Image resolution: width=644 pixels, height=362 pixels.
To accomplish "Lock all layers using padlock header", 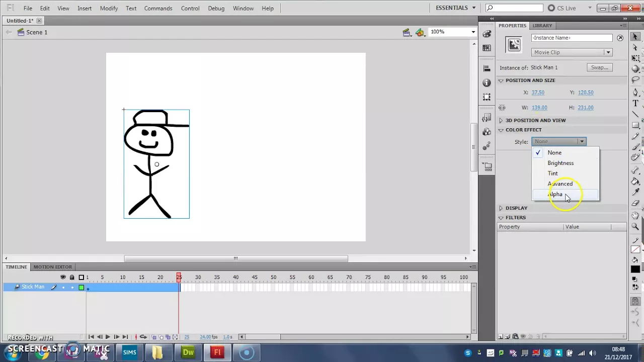I will point(72,277).
